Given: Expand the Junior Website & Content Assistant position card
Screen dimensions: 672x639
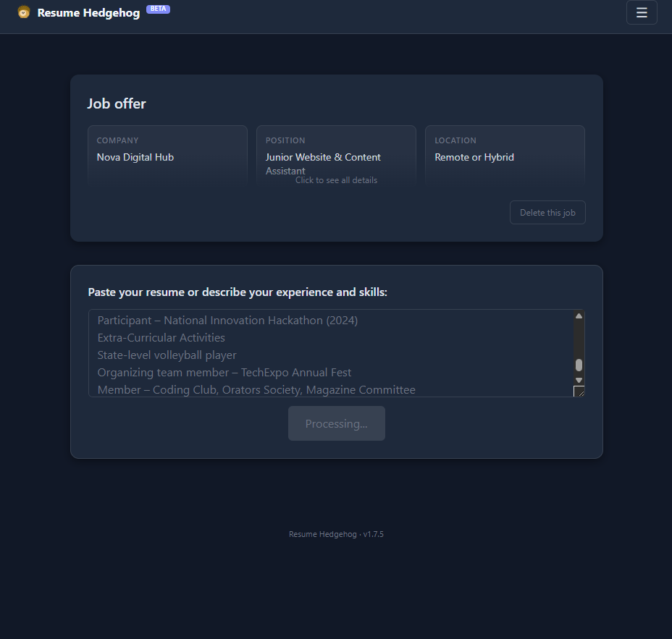Looking at the screenshot, I should [x=336, y=155].
